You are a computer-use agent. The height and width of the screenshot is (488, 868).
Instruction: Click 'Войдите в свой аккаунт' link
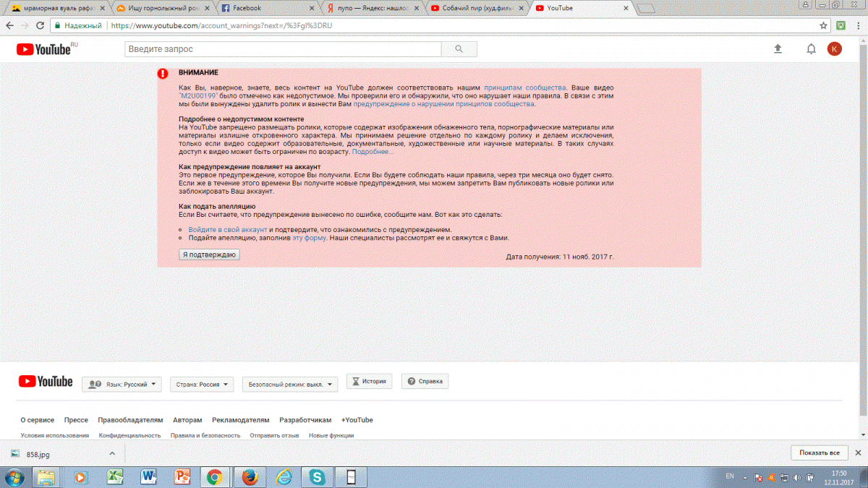click(228, 229)
